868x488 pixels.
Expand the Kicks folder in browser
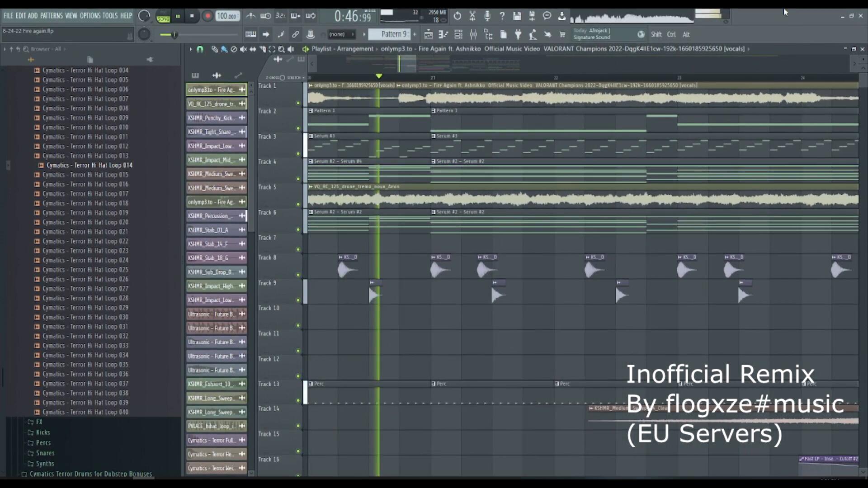click(x=43, y=432)
